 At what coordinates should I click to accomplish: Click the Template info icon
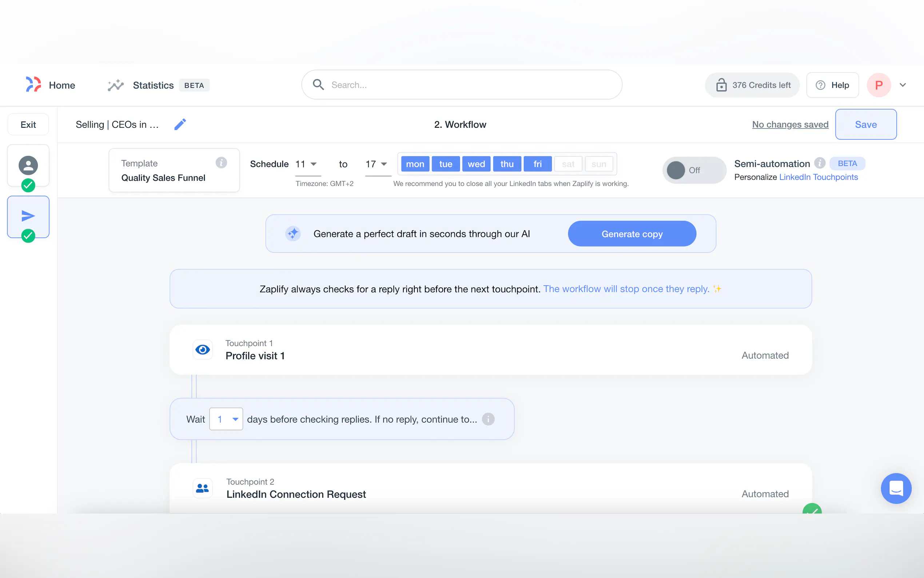221,163
